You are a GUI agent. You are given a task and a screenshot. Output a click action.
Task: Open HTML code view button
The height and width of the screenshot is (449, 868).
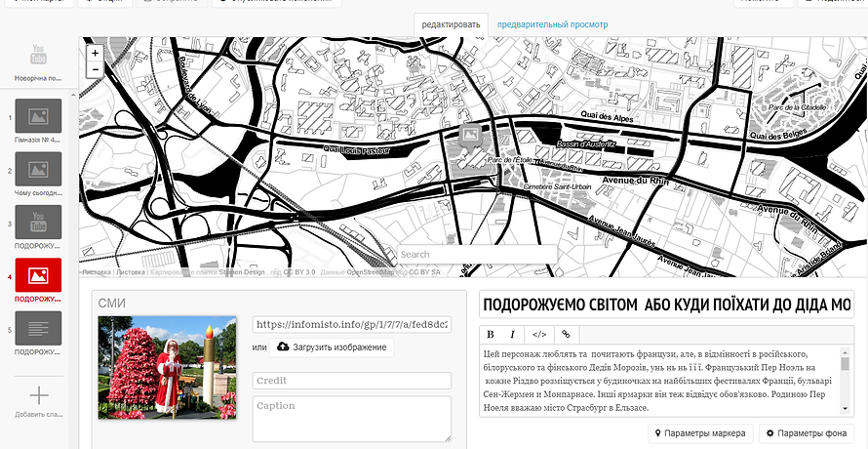point(539,334)
